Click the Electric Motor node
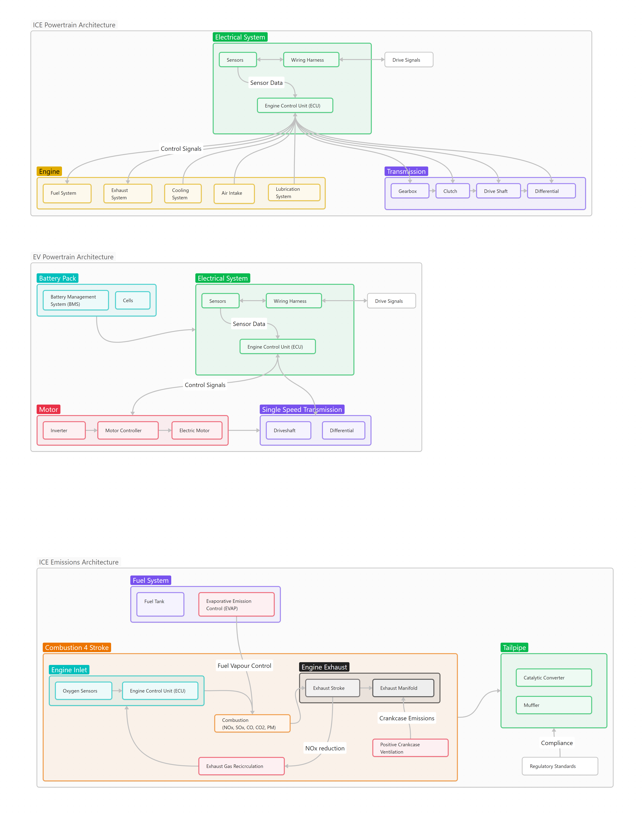 [196, 430]
